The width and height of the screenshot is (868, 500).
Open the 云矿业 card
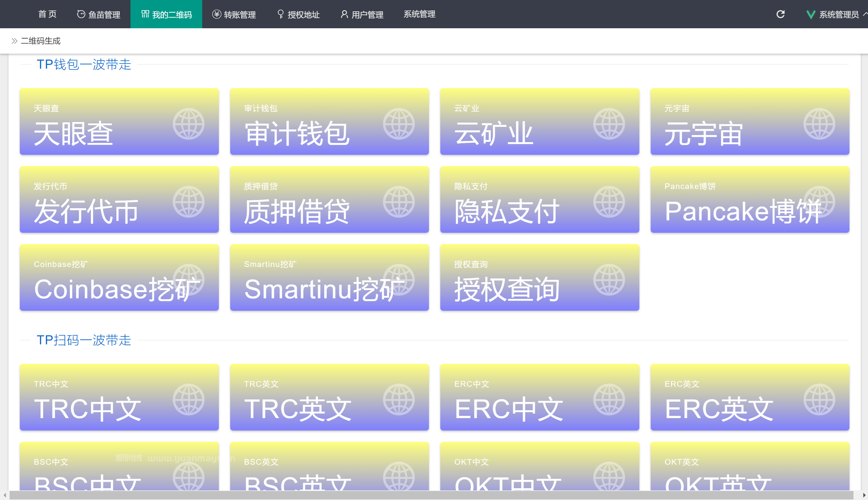point(540,122)
